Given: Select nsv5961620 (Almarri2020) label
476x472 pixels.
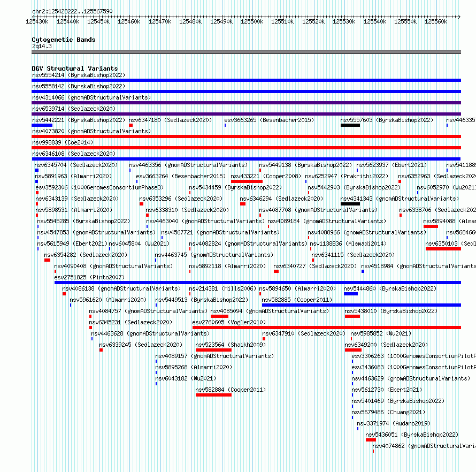Looking at the screenshot, I should (108, 300).
